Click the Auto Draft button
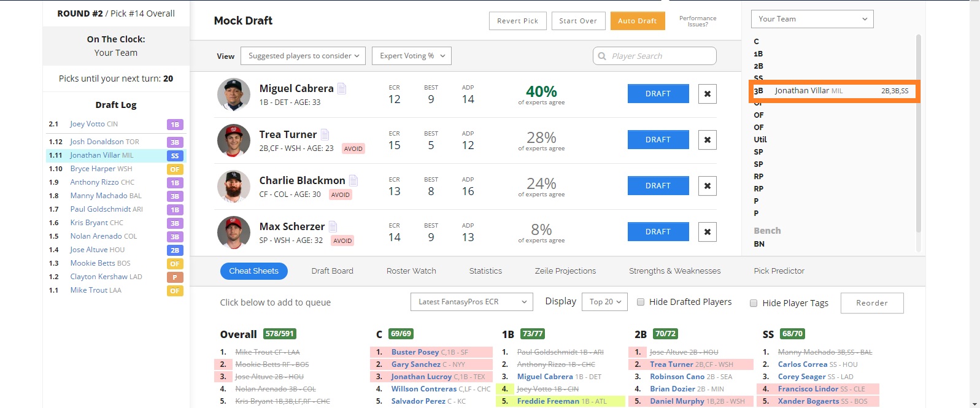 point(637,21)
